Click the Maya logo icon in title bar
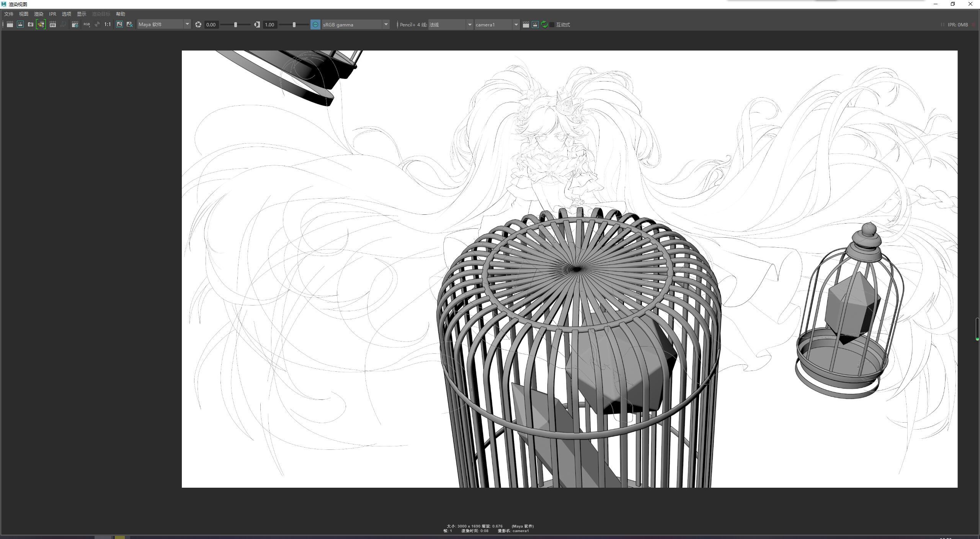 (4, 4)
